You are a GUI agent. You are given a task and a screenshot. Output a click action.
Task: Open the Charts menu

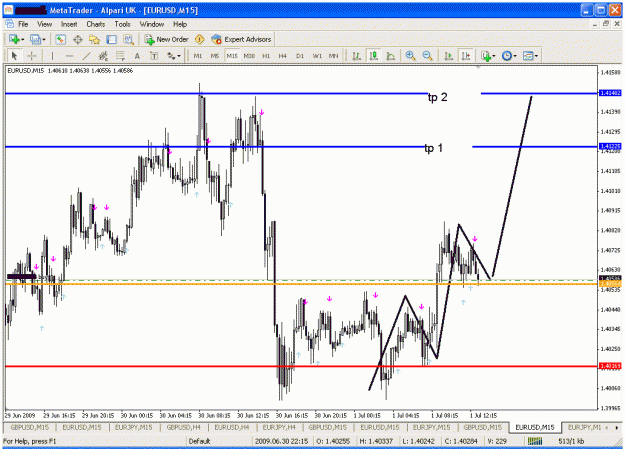(96, 24)
